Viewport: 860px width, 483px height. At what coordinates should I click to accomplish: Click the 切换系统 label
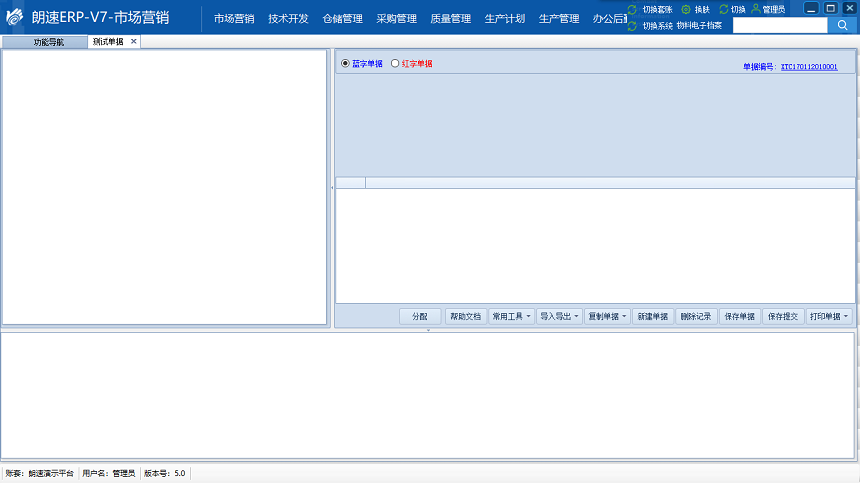point(657,26)
